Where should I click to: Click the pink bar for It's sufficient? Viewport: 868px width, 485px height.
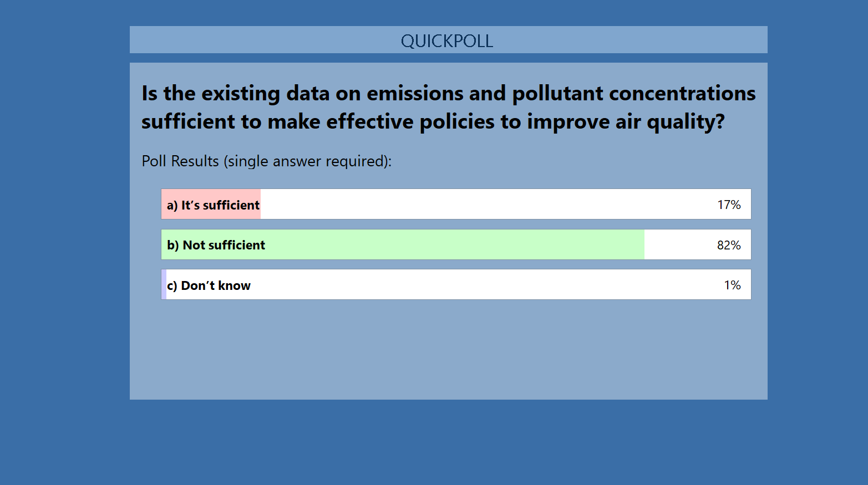[211, 204]
